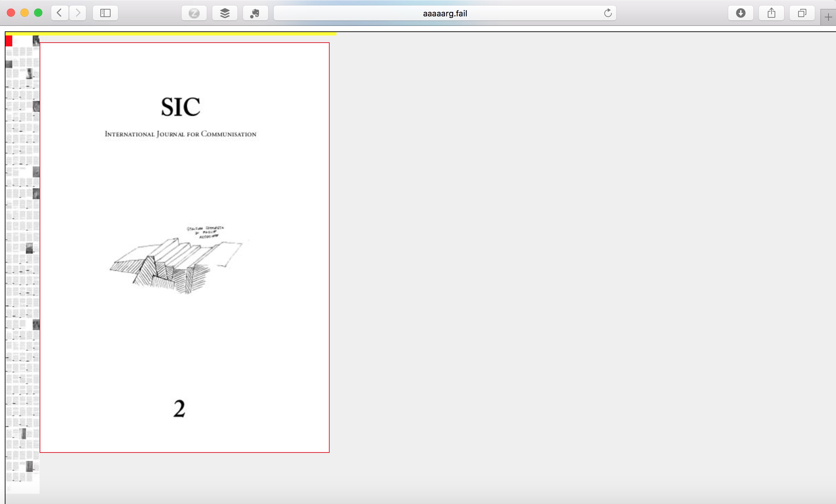Open the dark image thumbnail in top row

click(36, 41)
